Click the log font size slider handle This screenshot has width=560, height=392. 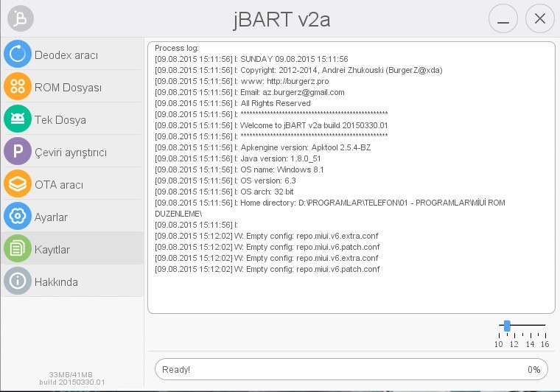point(507,326)
